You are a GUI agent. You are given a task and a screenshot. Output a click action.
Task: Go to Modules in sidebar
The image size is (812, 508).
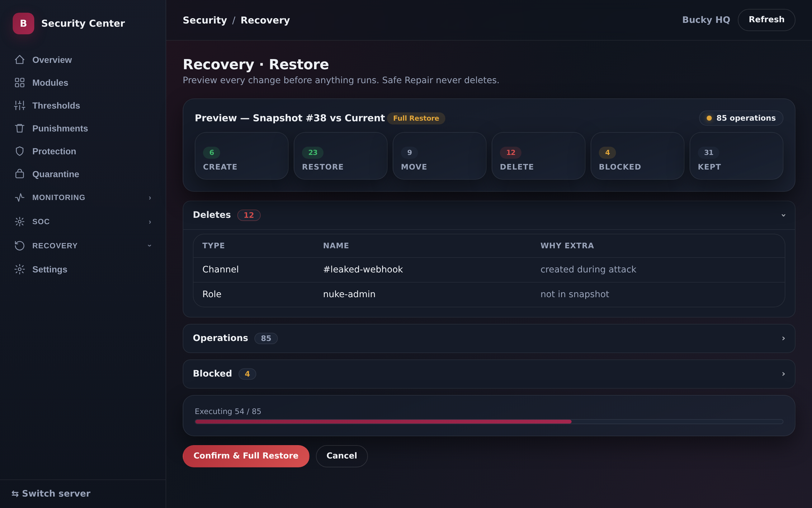83,83
